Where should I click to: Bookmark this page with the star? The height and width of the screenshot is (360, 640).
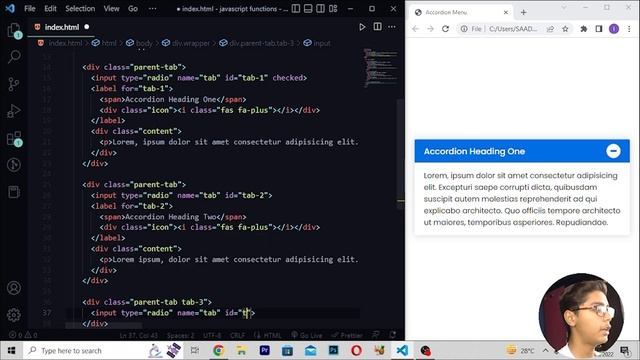[565, 29]
